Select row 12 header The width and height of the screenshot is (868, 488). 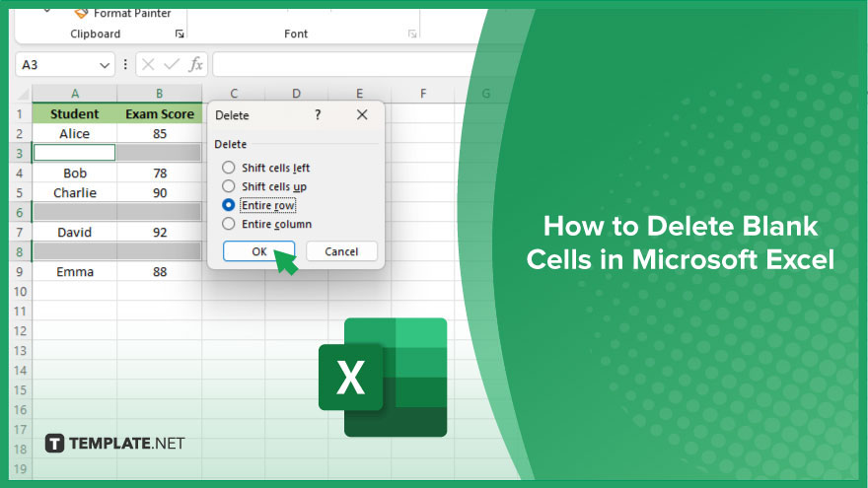tap(20, 331)
